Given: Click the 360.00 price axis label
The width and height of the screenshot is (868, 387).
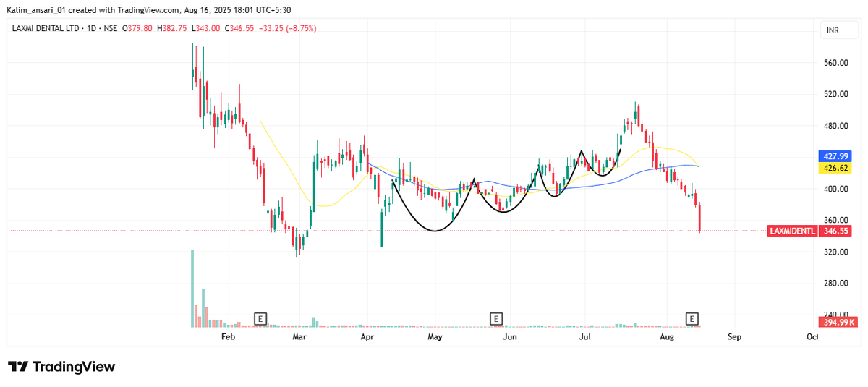Looking at the screenshot, I should pyautogui.click(x=835, y=220).
